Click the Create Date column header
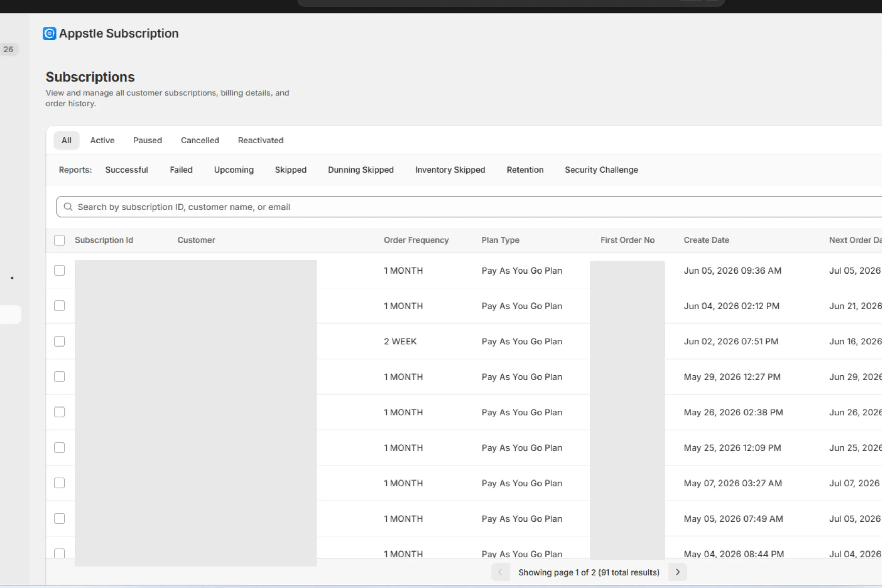 tap(706, 240)
